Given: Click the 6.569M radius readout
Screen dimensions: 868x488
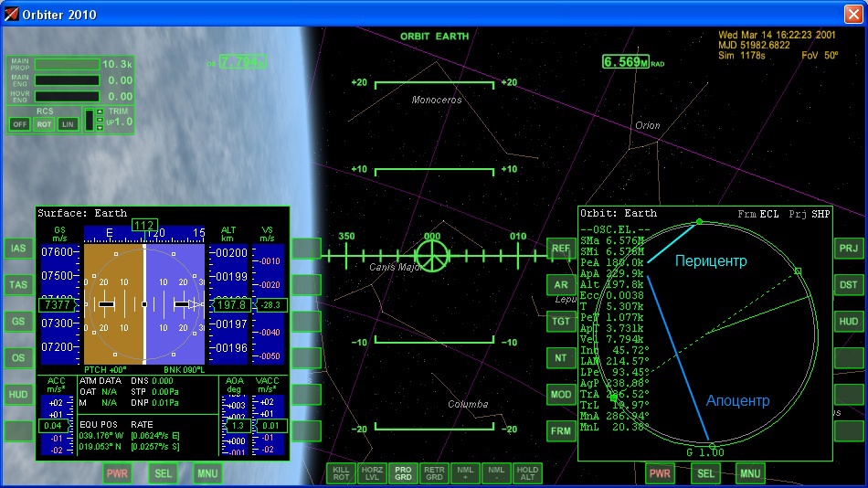Looking at the screenshot, I should [x=626, y=61].
